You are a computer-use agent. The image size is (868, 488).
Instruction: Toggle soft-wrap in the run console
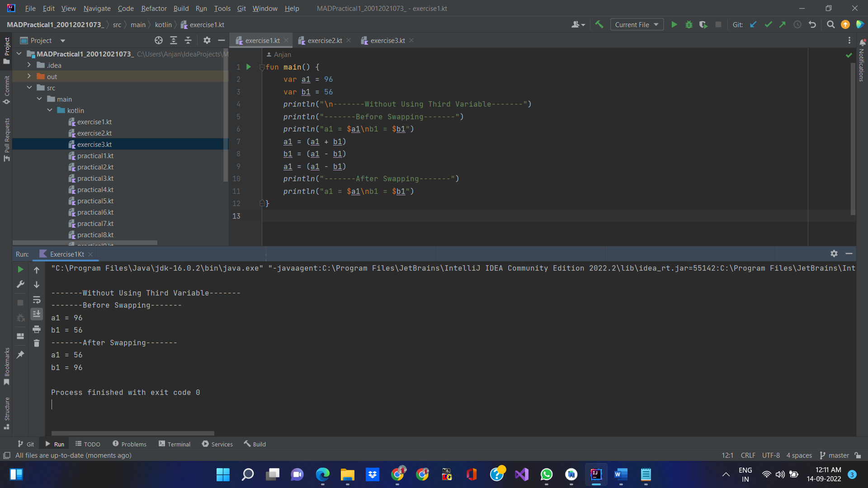[37, 300]
